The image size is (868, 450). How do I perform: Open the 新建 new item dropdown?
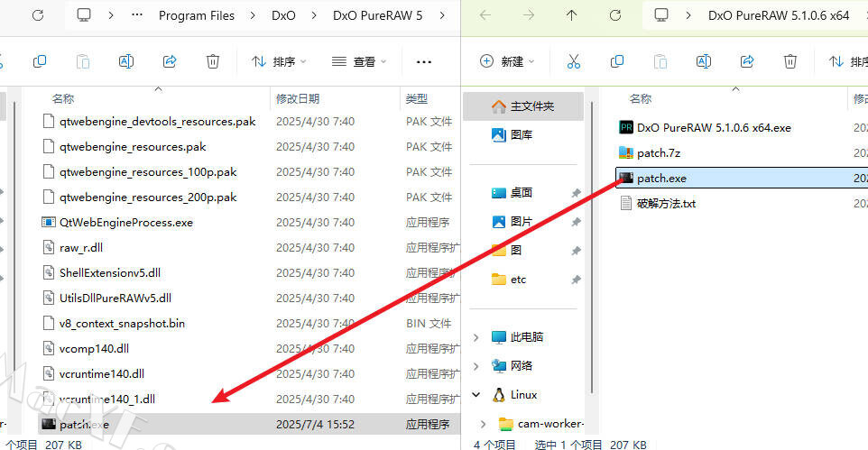click(506, 61)
